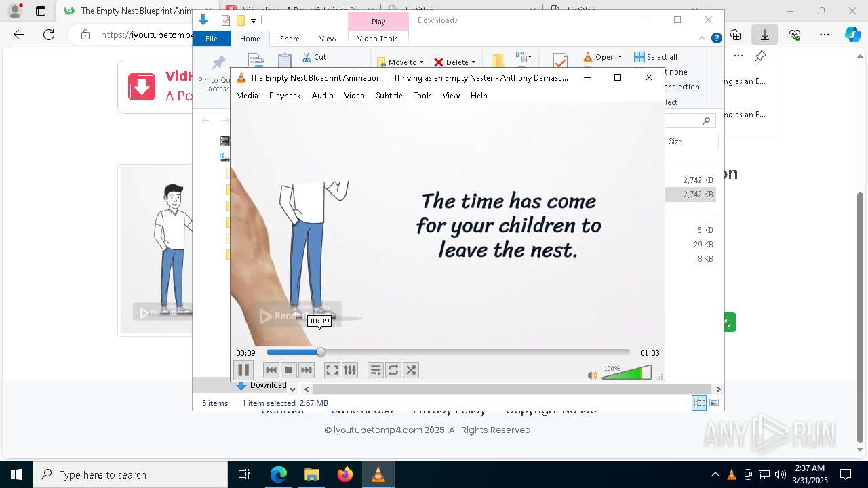
Task: Open the File tab in Explorer
Action: point(212,39)
